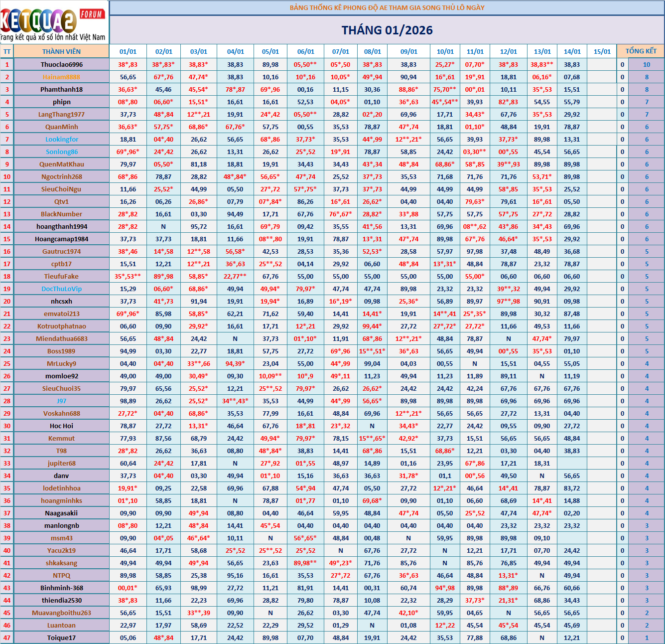665x644 pixels.
Task: Select member J97 in the list
Action: (x=62, y=401)
